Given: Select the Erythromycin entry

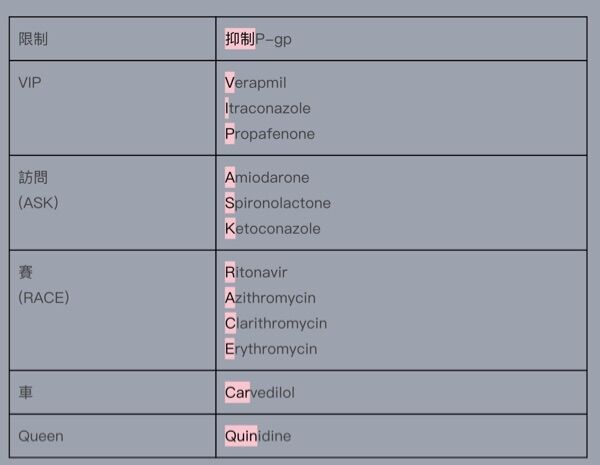Looking at the screenshot, I should 271,349.
